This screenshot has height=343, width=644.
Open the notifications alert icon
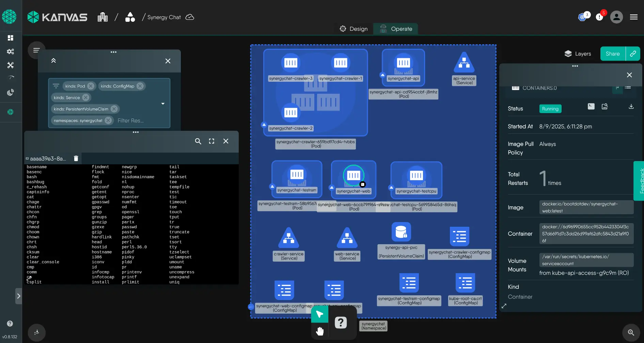pyautogui.click(x=599, y=17)
